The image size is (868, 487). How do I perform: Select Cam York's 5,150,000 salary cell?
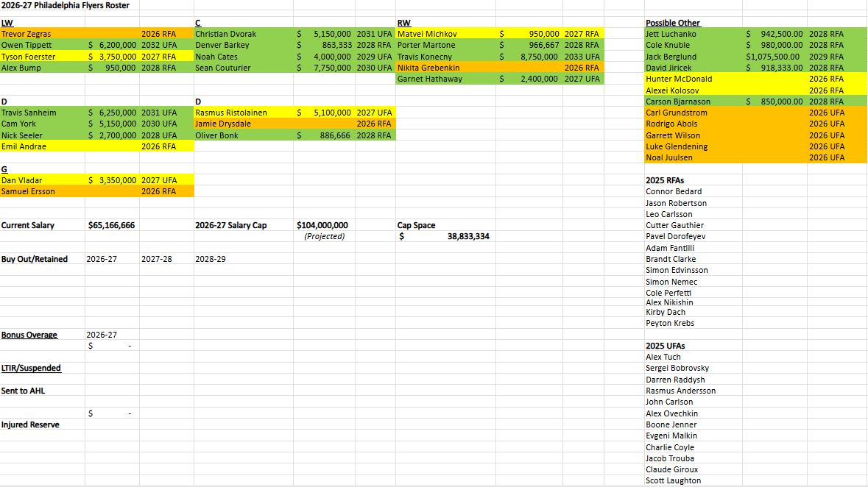tap(113, 124)
